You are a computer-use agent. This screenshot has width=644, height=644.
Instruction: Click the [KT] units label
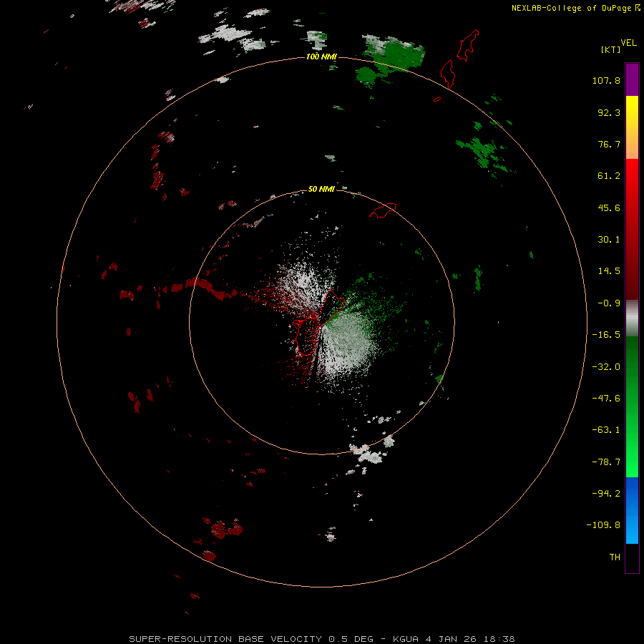pyautogui.click(x=610, y=49)
